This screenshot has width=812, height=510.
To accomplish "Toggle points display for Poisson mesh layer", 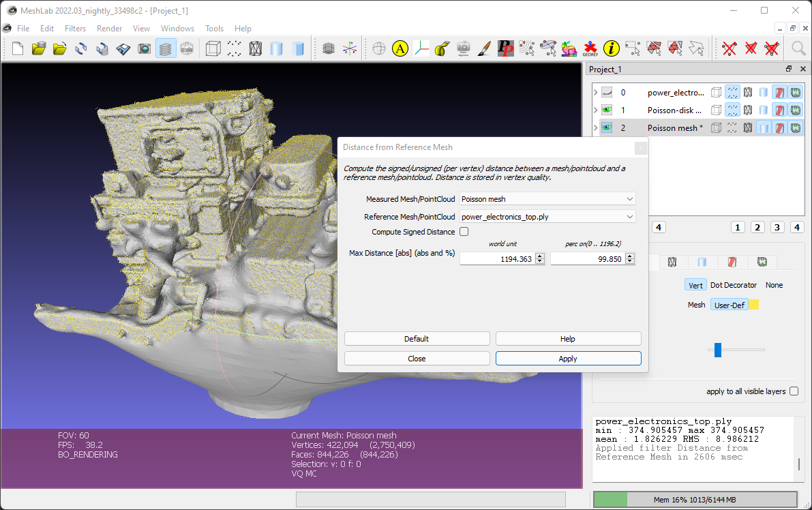I will [x=732, y=128].
